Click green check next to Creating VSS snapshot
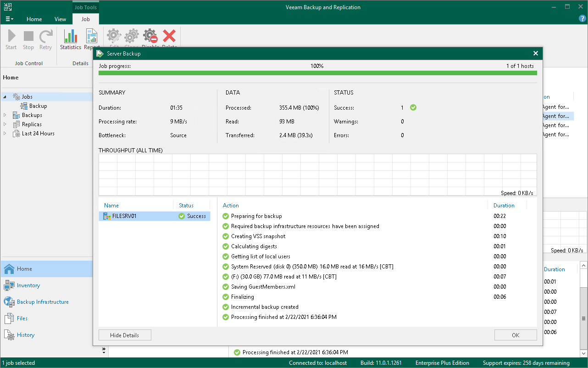 click(225, 236)
